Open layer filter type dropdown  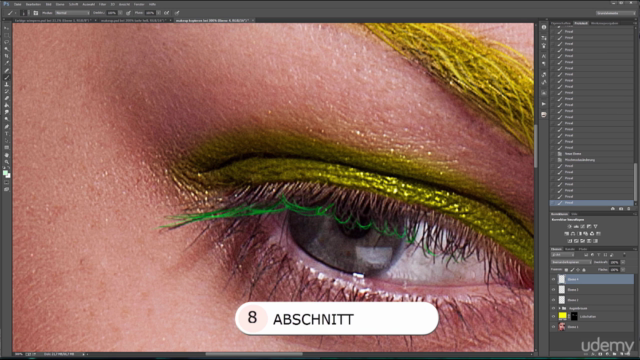(562, 255)
